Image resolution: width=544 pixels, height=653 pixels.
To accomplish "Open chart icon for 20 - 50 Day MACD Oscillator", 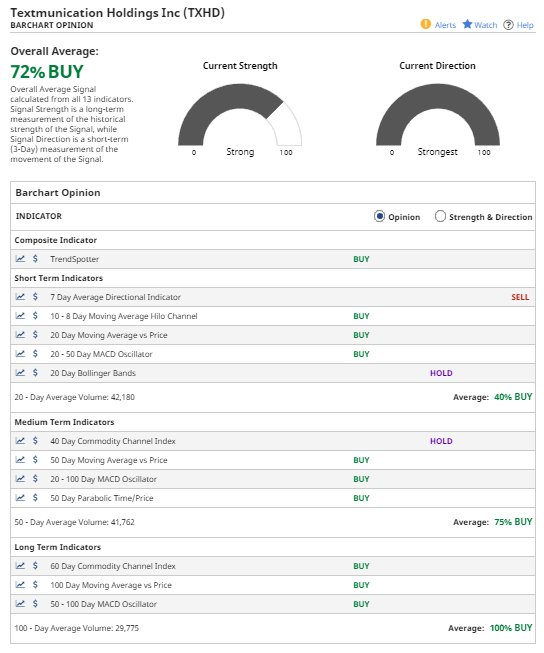I will [20, 354].
